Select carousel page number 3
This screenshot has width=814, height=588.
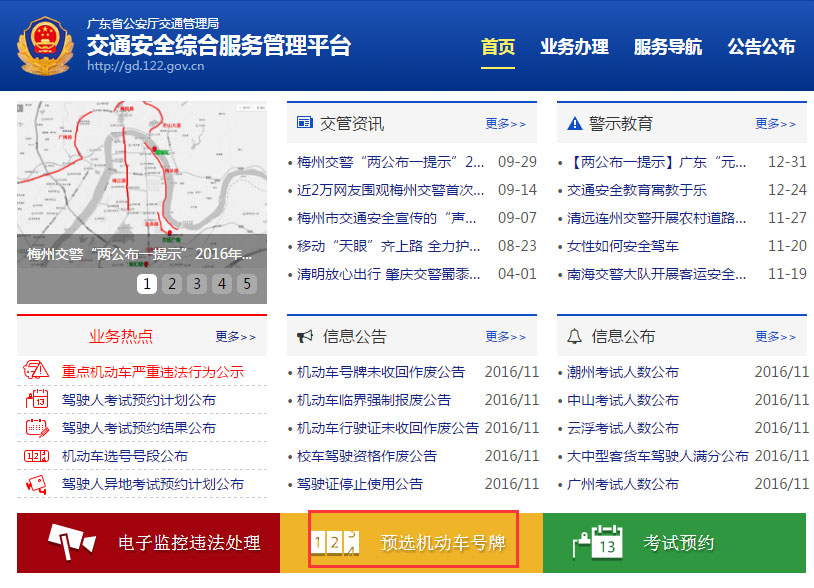(196, 284)
